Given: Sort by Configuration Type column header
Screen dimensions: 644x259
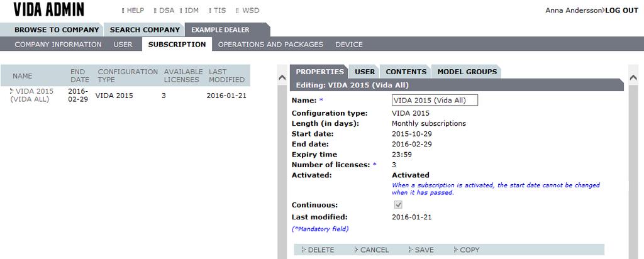Looking at the screenshot, I should click(127, 75).
